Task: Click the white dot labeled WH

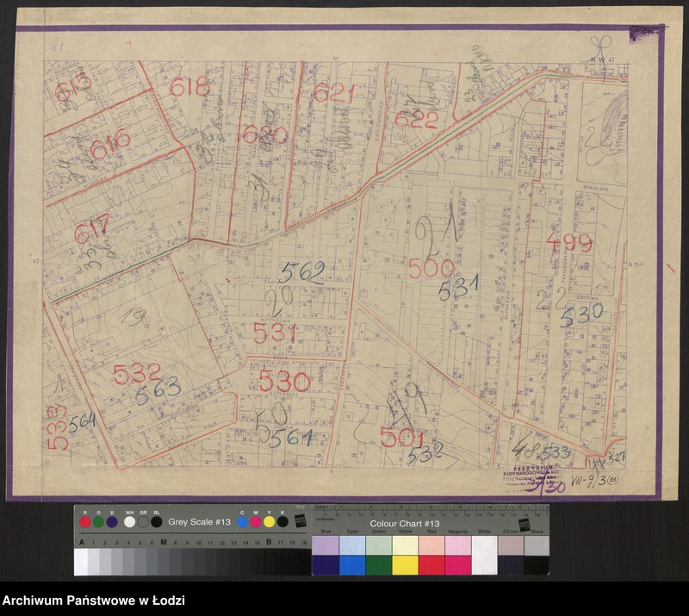Action: [129, 522]
